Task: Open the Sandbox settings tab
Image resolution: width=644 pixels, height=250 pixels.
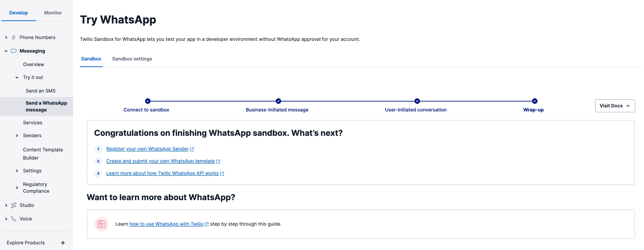Action: point(132,59)
